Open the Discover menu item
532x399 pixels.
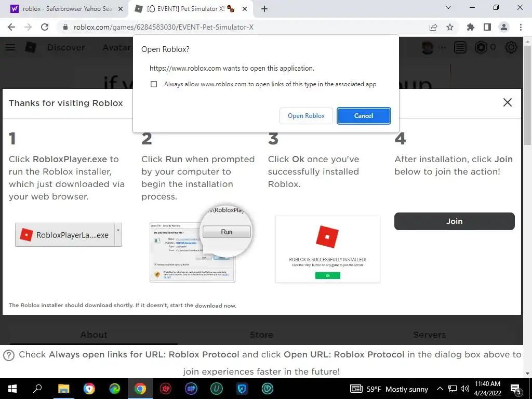pyautogui.click(x=66, y=47)
